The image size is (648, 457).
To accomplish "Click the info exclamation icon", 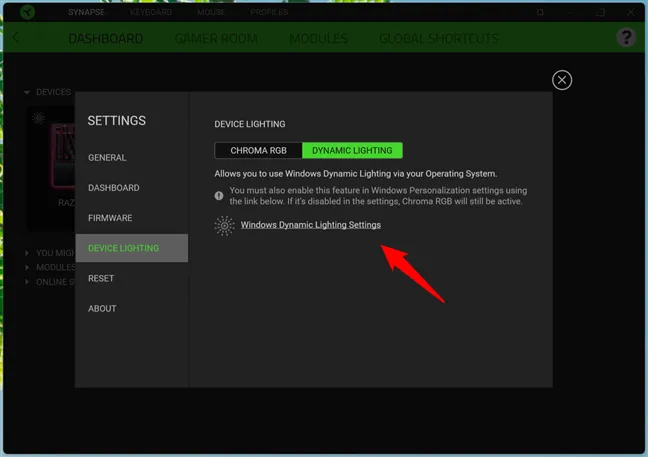I will tap(219, 195).
